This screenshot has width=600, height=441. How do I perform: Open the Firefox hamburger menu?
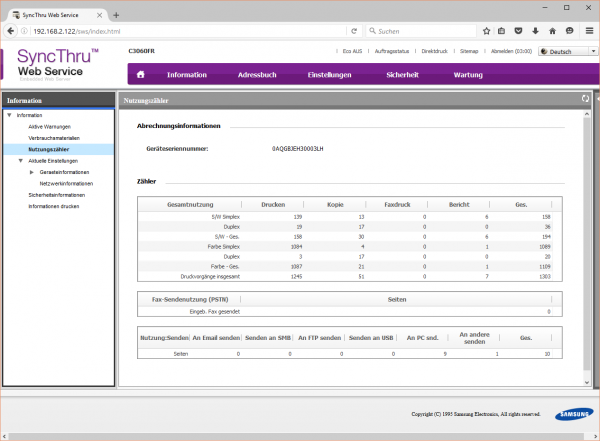point(589,31)
